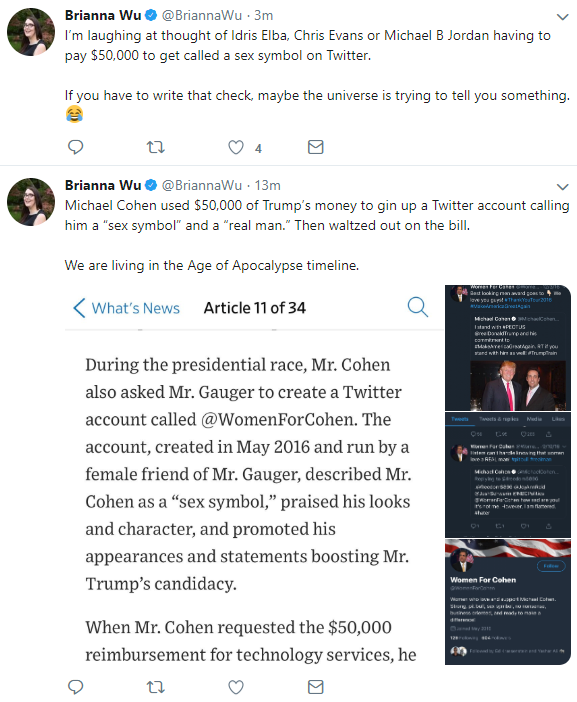Open Brianna Wu's avatar on the first tweet
Viewport: 577px width, 702px height.
(x=31, y=32)
